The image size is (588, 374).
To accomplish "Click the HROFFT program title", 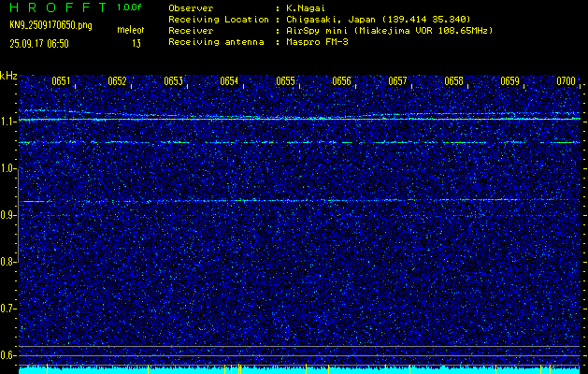I will click(58, 7).
